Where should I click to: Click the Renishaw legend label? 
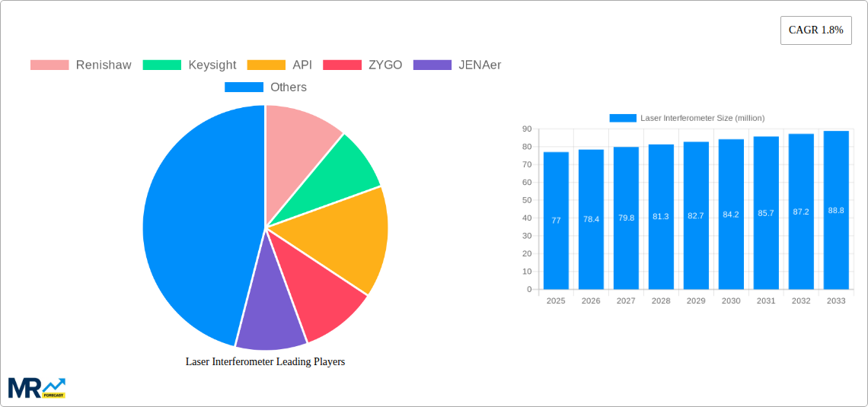(104, 65)
